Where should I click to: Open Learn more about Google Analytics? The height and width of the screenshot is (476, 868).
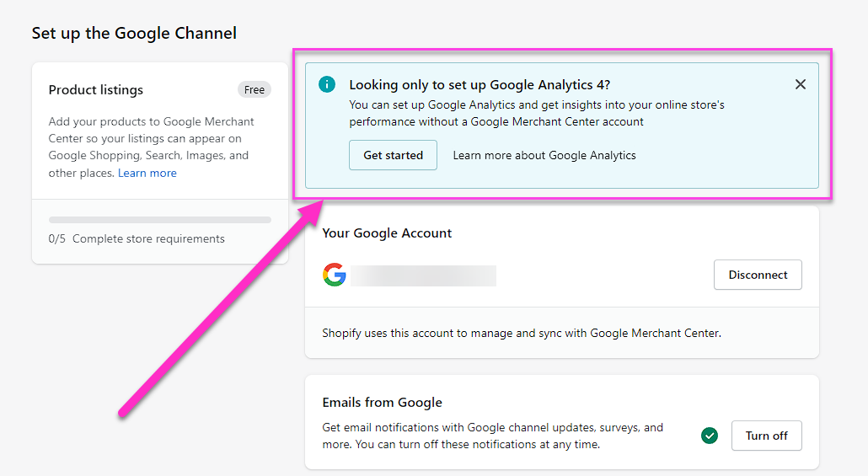click(544, 156)
